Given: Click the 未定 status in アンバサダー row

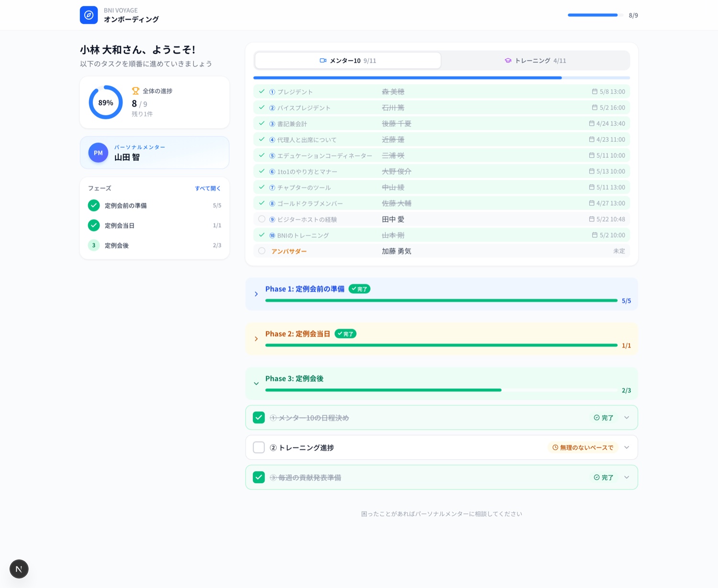Looking at the screenshot, I should [x=619, y=251].
